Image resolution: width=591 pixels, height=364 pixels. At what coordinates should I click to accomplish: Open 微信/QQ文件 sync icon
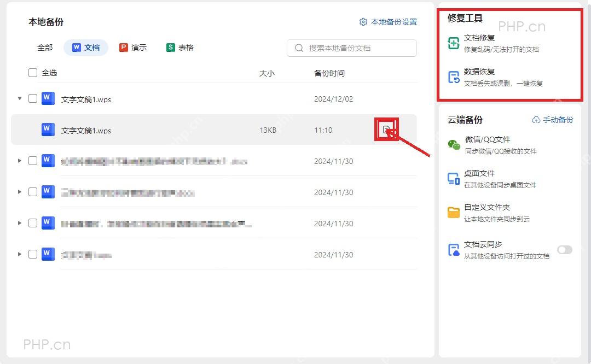454,144
